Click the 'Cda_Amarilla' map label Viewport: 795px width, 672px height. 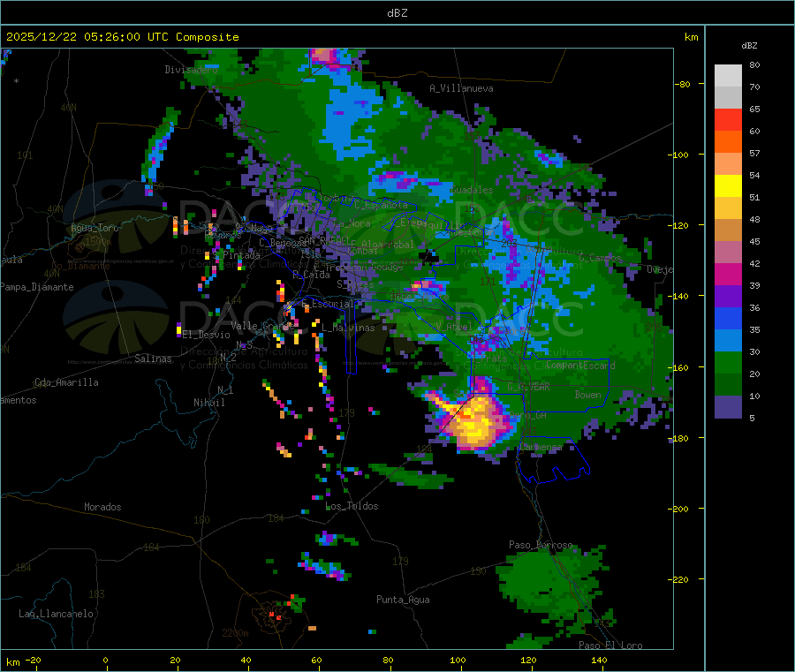[x=66, y=382]
